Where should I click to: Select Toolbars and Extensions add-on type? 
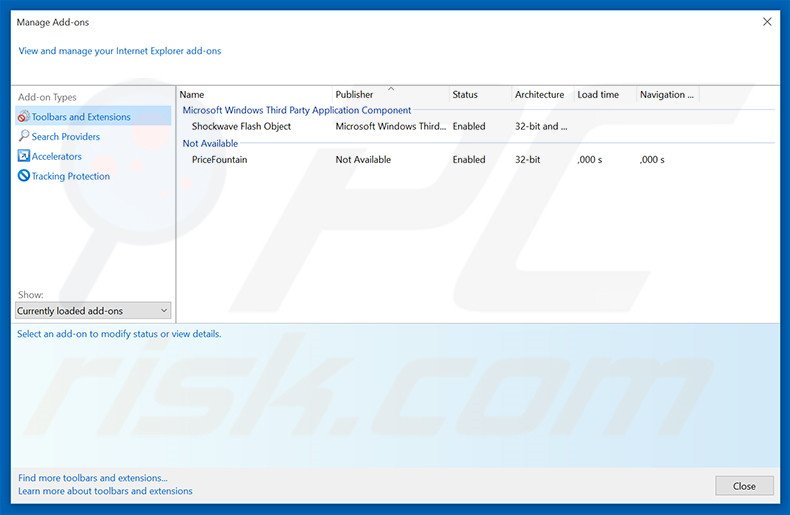pyautogui.click(x=93, y=116)
